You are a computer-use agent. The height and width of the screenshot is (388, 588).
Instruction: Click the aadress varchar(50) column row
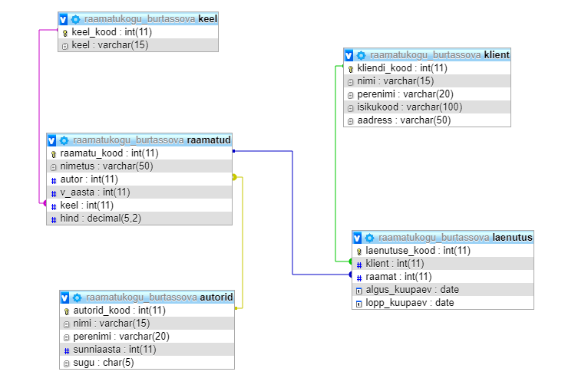[x=404, y=120]
